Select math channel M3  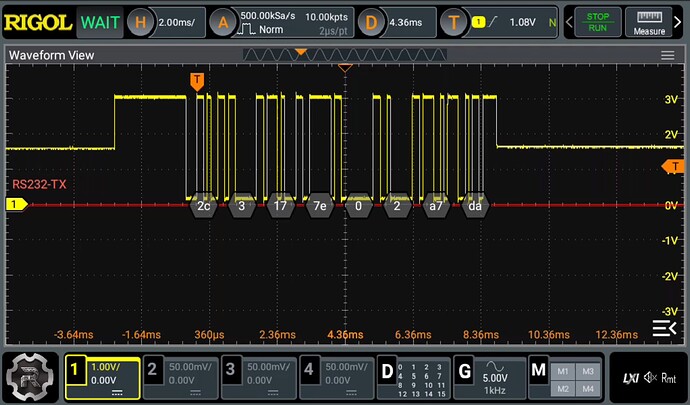coord(588,371)
